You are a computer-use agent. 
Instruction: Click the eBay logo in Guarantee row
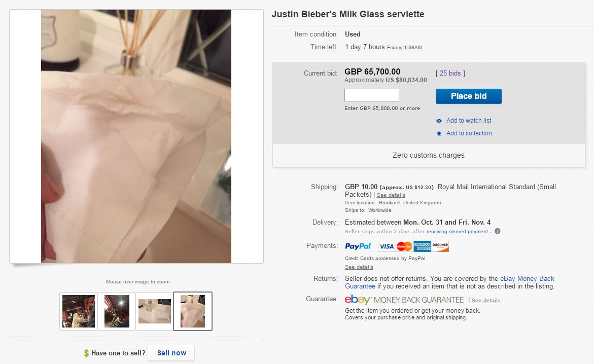[358, 300]
